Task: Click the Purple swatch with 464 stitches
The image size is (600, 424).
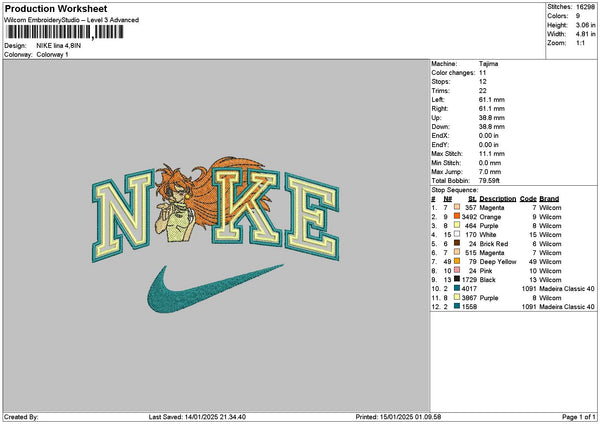Action: (457, 225)
